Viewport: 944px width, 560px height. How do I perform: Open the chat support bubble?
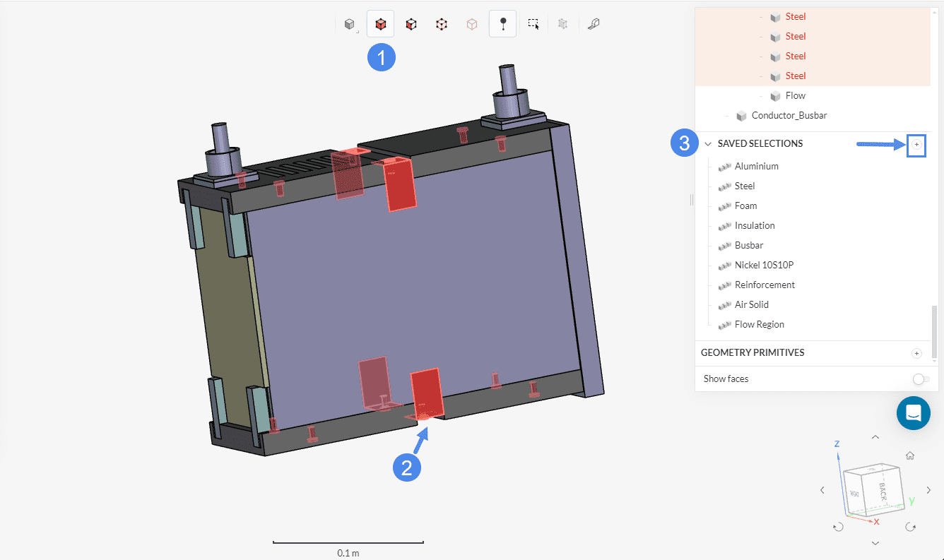coord(913,413)
